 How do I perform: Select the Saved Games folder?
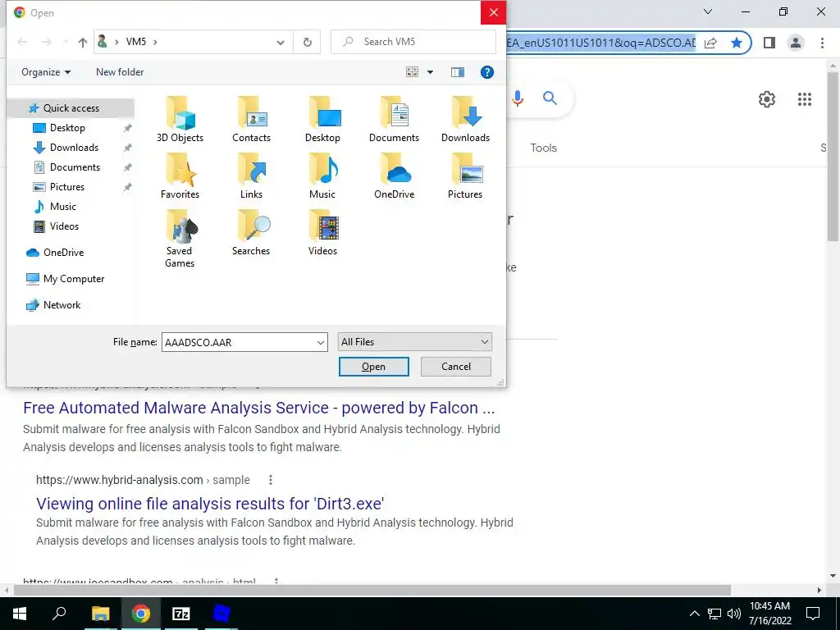point(180,239)
